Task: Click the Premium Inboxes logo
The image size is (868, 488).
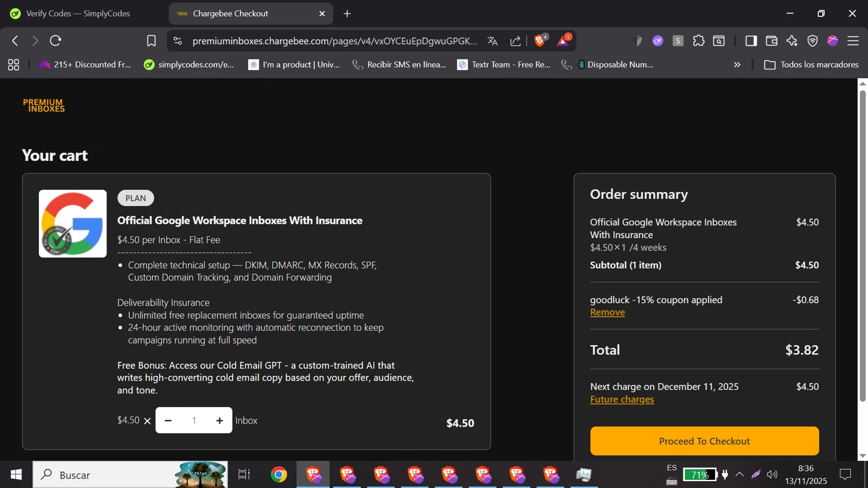Action: pos(44,105)
